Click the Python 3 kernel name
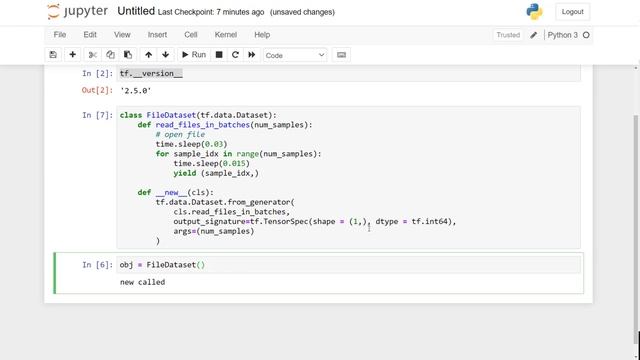Image resolution: width=640 pixels, height=360 pixels. [x=562, y=35]
